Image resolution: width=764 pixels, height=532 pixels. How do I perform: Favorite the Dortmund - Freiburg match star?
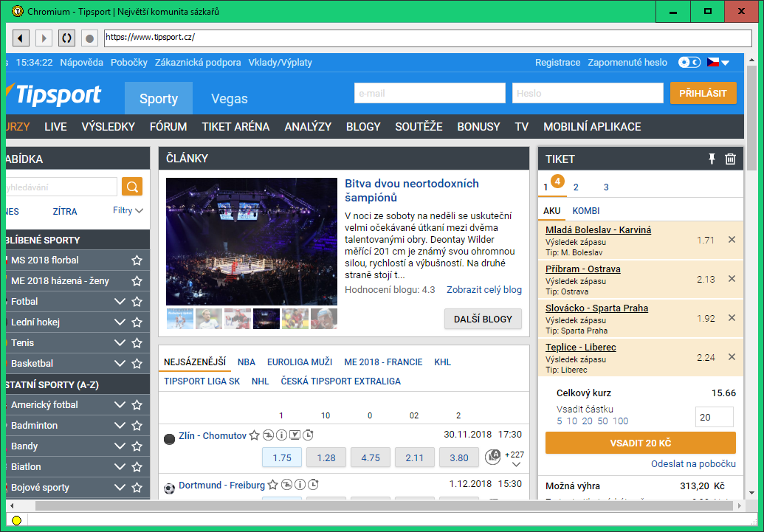(273, 486)
